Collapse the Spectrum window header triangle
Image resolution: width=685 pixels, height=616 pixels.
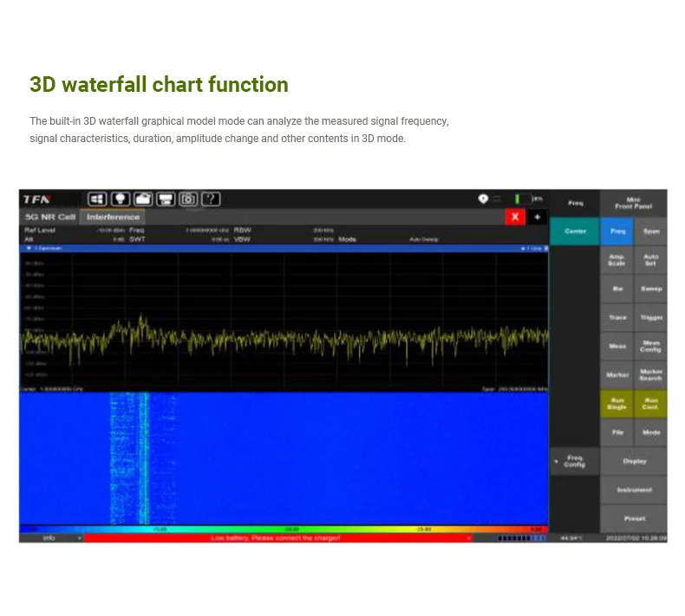[29, 249]
